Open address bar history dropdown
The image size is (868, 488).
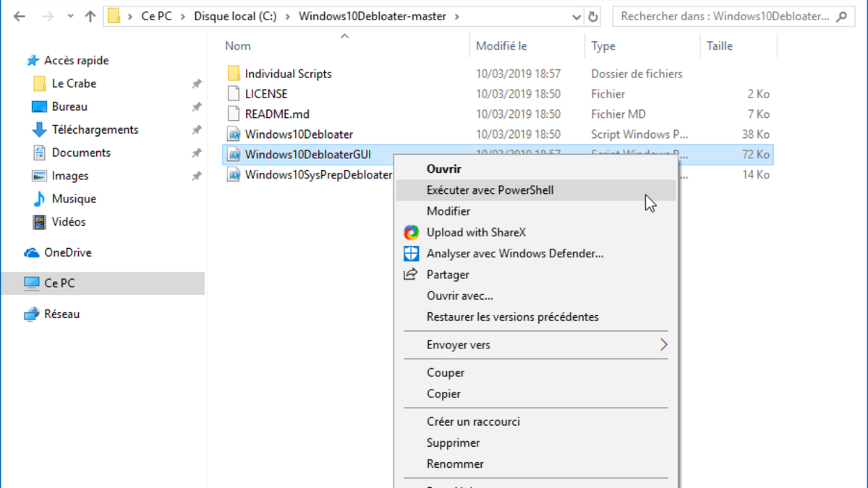coord(576,17)
